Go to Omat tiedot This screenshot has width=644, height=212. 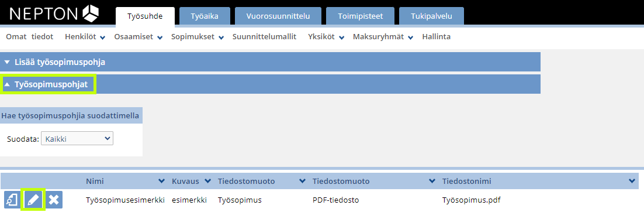point(30,37)
